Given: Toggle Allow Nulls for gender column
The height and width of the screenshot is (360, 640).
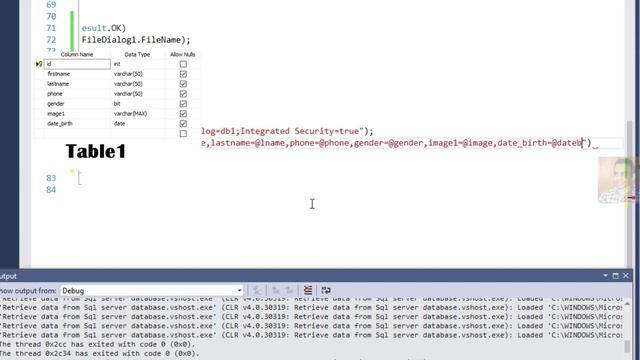Looking at the screenshot, I should [x=183, y=104].
